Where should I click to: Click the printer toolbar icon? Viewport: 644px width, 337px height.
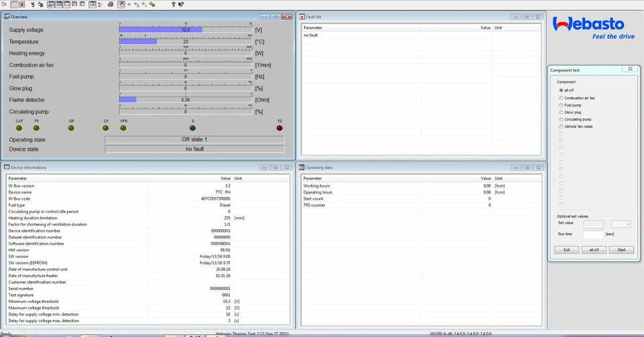point(111,5)
